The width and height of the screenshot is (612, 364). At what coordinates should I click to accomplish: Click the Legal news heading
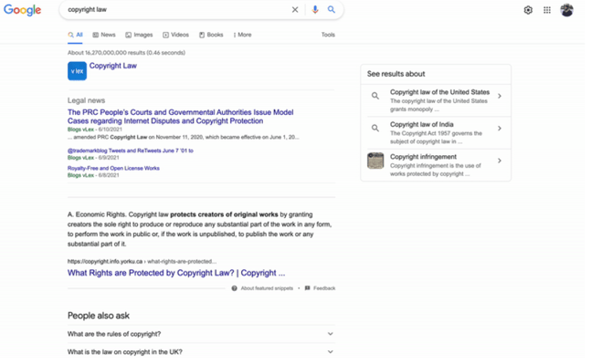point(86,100)
